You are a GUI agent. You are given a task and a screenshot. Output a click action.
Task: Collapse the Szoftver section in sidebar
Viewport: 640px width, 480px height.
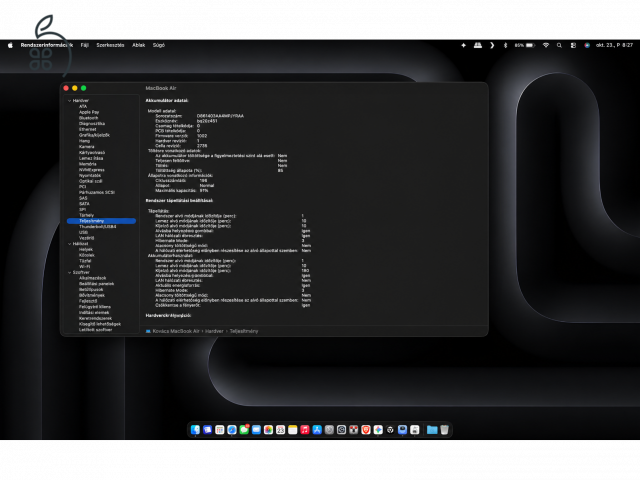(70, 272)
